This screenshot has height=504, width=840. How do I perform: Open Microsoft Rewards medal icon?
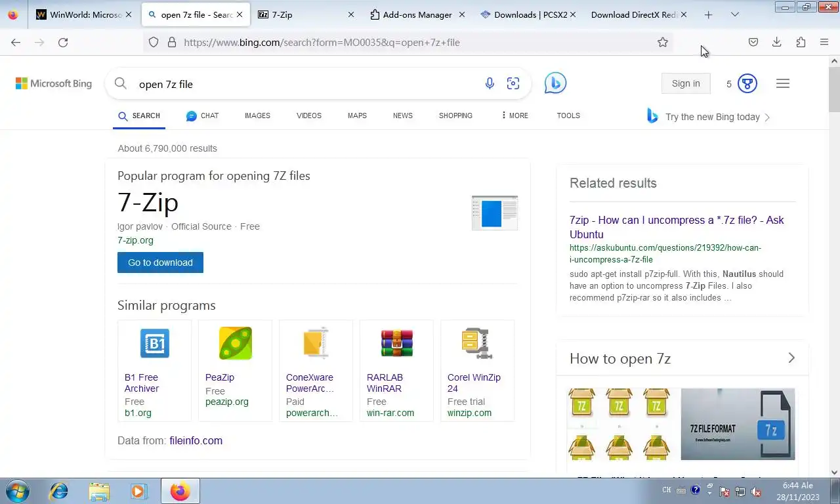click(x=747, y=83)
